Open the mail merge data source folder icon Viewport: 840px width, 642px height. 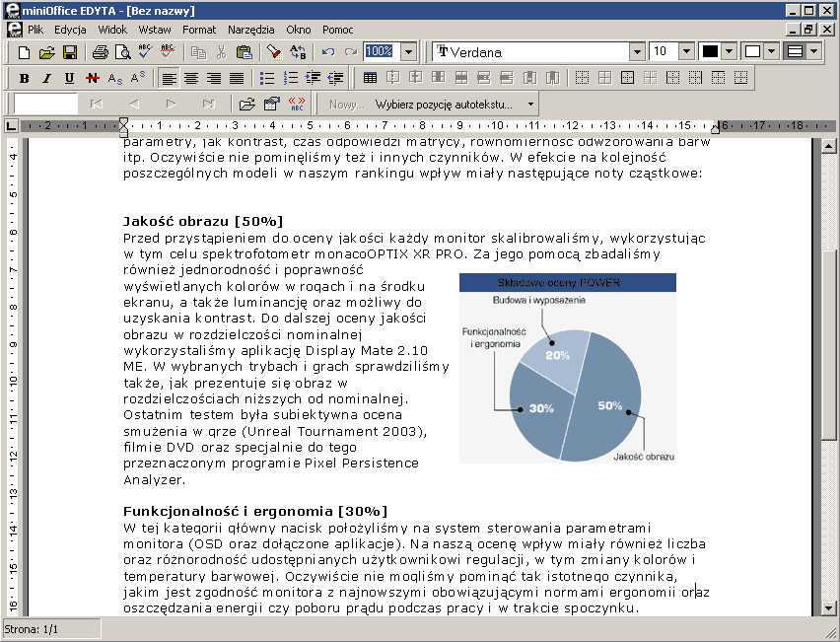click(x=246, y=104)
